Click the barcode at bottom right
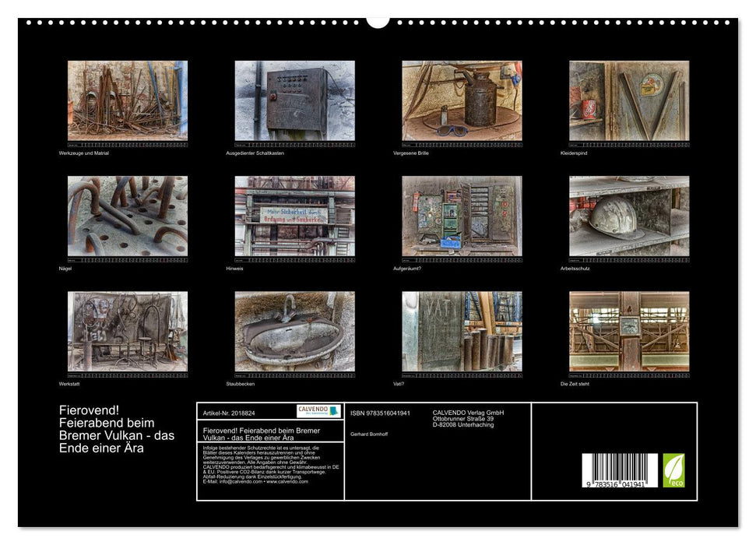Image resolution: width=756 pixels, height=545 pixels. pyautogui.click(x=620, y=472)
